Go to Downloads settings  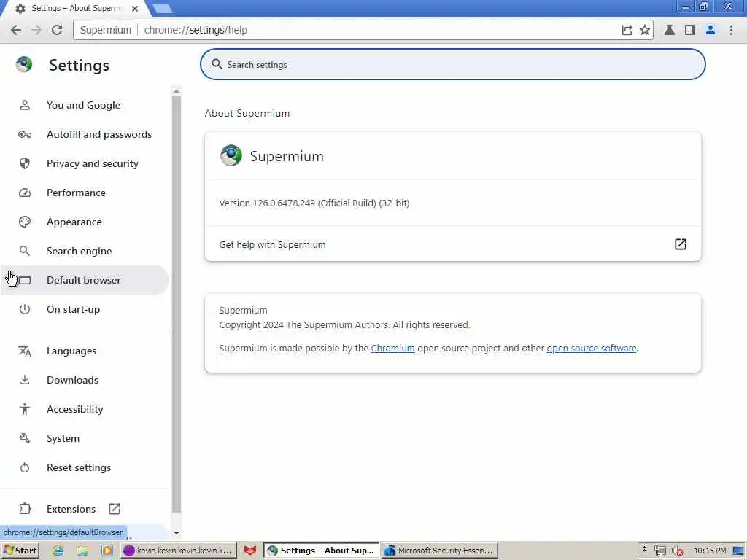[x=84, y=380]
